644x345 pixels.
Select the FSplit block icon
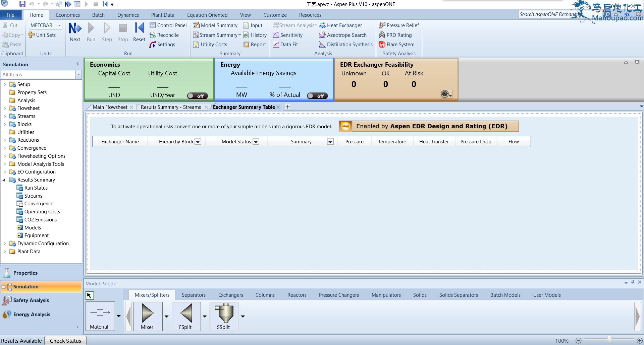(x=186, y=316)
